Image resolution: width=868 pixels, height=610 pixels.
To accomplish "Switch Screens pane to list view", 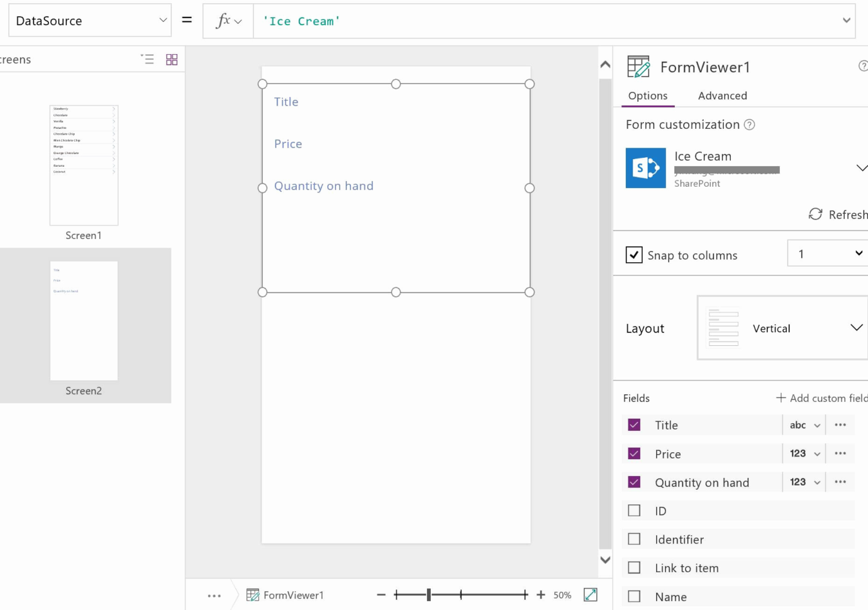I will tap(147, 59).
